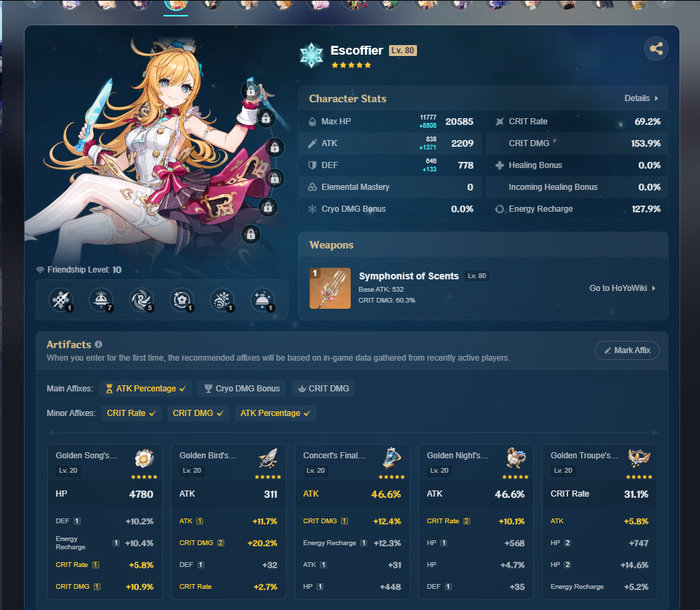Click the weapon's Base ATK: 532 text
The width and height of the screenshot is (700, 610).
[x=381, y=289]
